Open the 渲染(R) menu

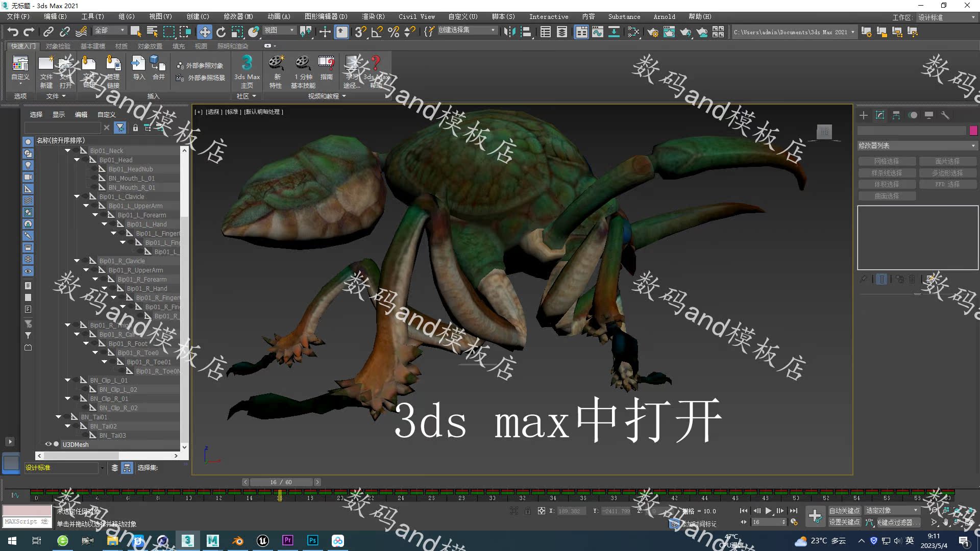click(373, 17)
